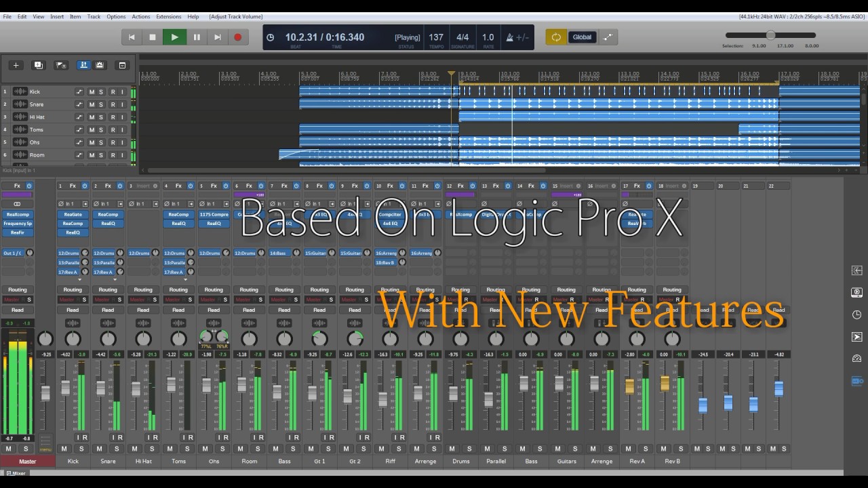This screenshot has width=868, height=488.
Task: Open ReaFir plugin on master strip
Action: click(x=18, y=232)
